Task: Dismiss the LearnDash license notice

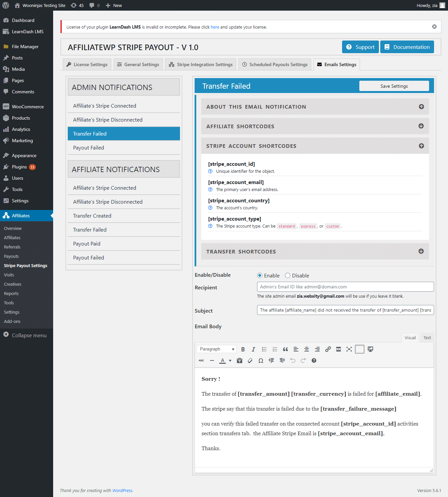Action: coord(434,27)
